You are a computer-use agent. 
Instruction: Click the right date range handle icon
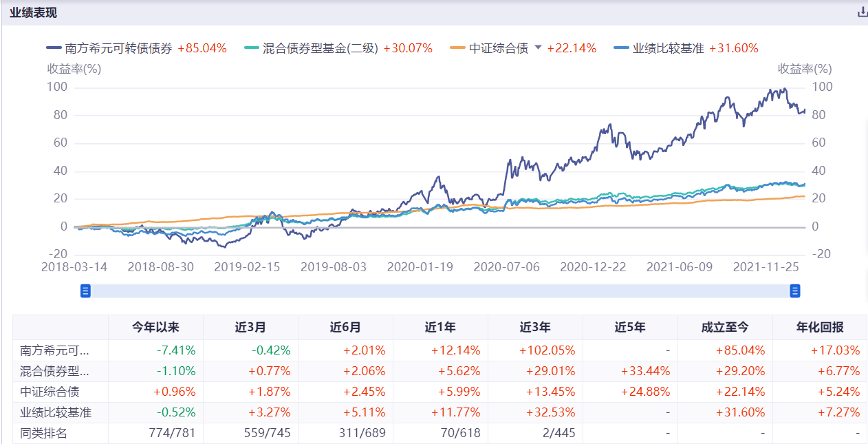(x=794, y=290)
